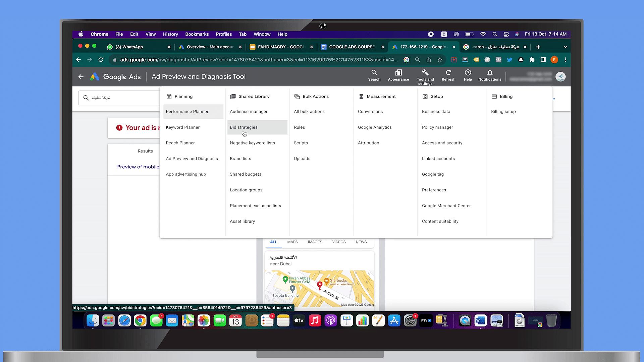Click the Chrome share icon in address bar
Screen dimensions: 644x362
coord(429,60)
